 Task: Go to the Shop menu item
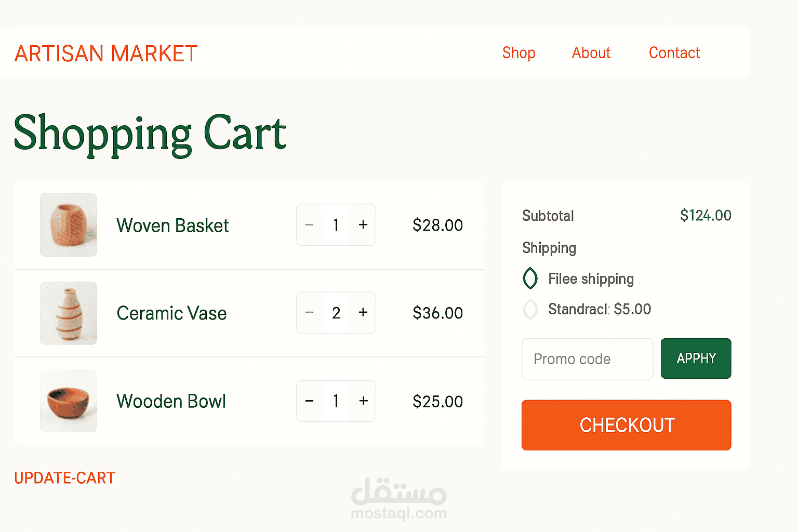[518, 53]
